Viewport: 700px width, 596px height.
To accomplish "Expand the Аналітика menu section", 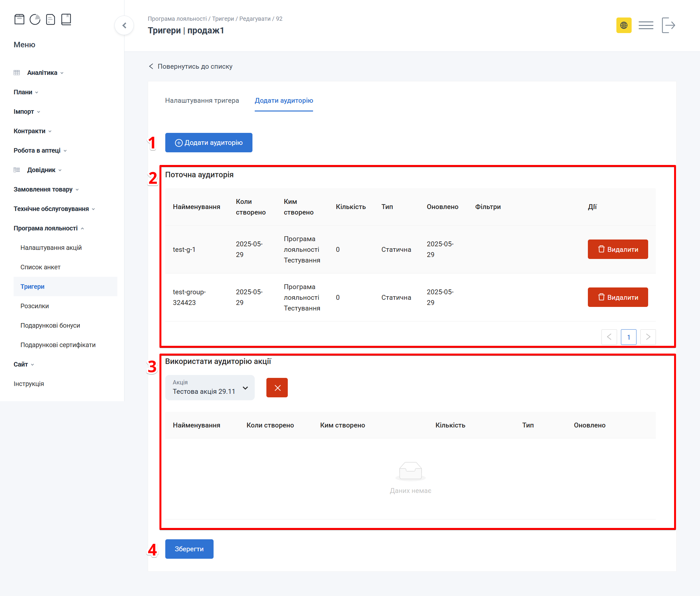I will 42,73.
